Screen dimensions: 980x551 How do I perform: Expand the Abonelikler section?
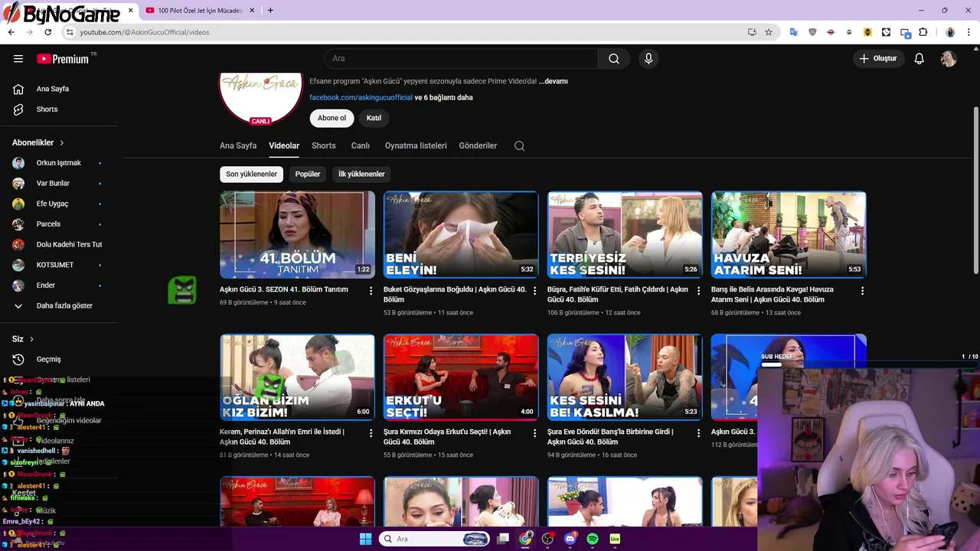(38, 143)
